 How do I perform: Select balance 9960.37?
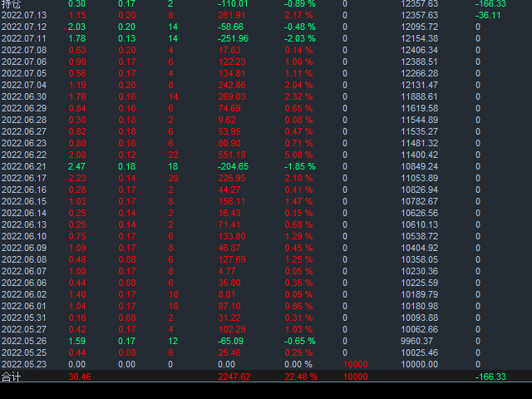click(416, 341)
